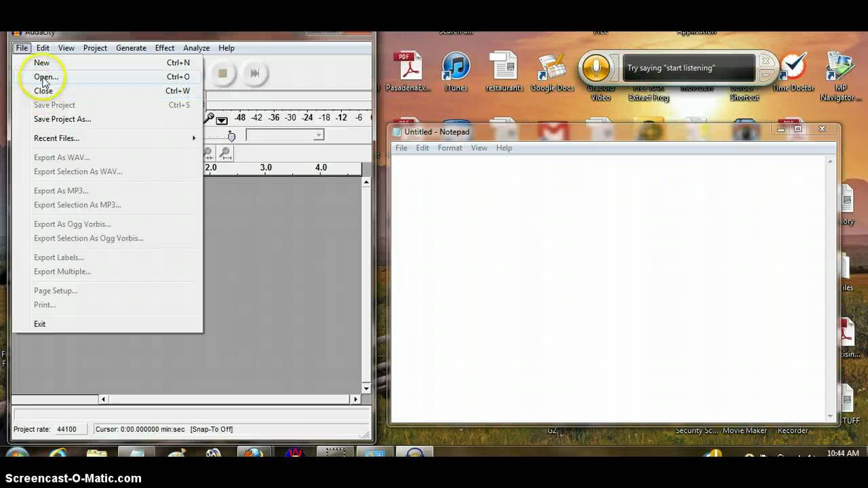Open the View menu in Notepad
Image resolution: width=868 pixels, height=488 pixels.
click(479, 148)
